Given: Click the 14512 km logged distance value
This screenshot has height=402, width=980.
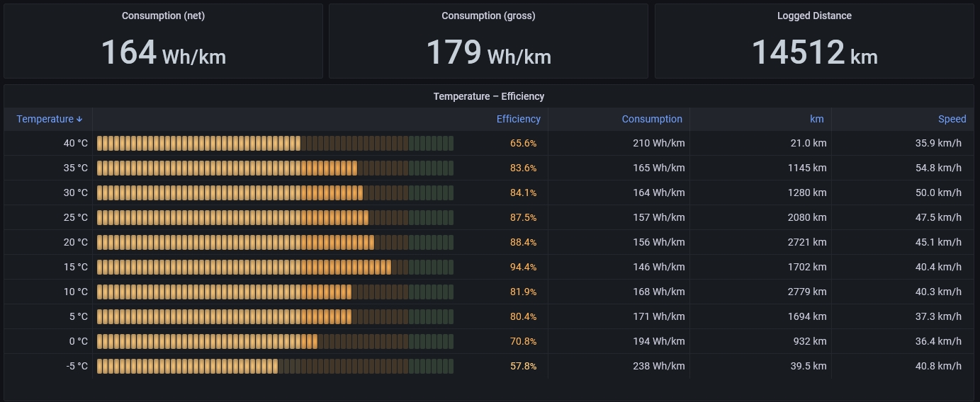Looking at the screenshot, I should [x=814, y=53].
